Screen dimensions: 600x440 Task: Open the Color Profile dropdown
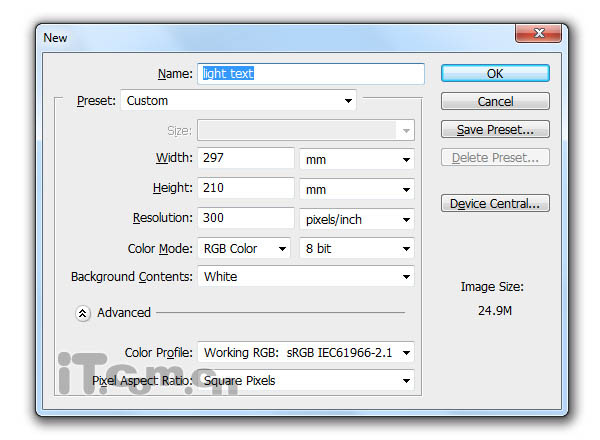(x=306, y=352)
